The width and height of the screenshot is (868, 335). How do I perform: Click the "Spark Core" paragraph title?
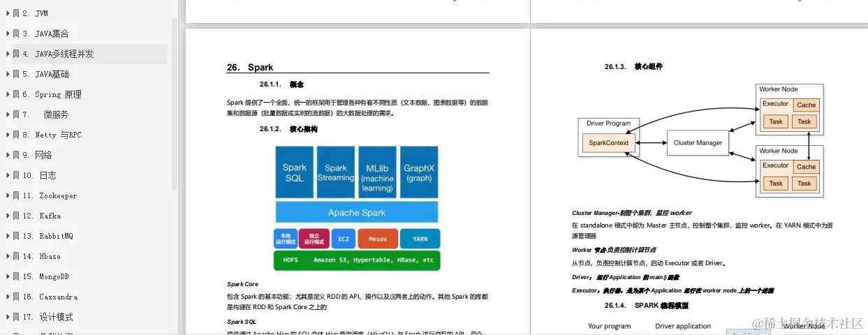242,284
